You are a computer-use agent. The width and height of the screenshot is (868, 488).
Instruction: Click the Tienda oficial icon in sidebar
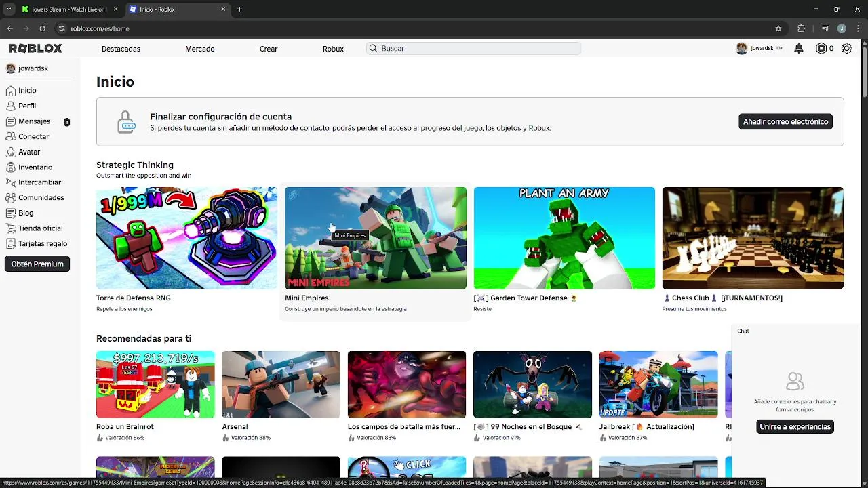[11, 228]
